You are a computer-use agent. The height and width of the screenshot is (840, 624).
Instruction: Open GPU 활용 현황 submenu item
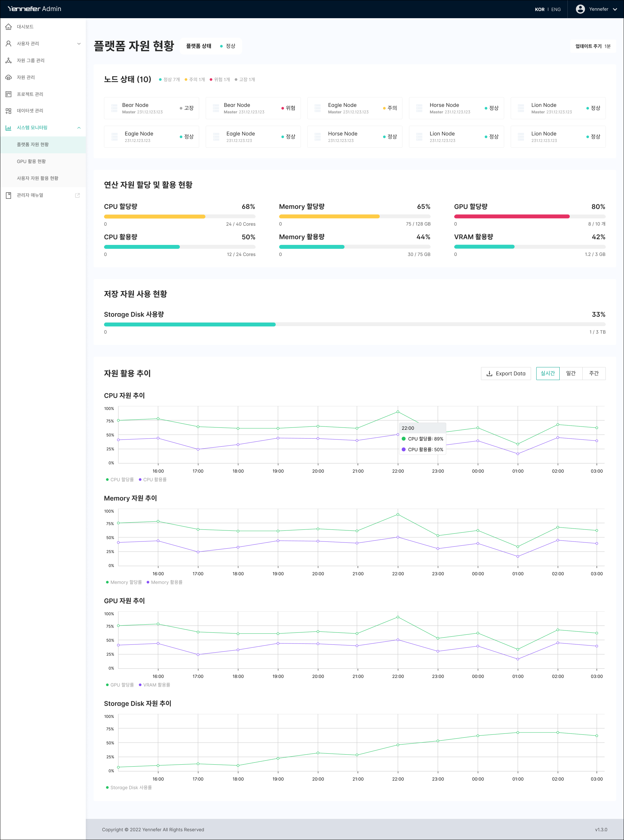pyautogui.click(x=31, y=161)
